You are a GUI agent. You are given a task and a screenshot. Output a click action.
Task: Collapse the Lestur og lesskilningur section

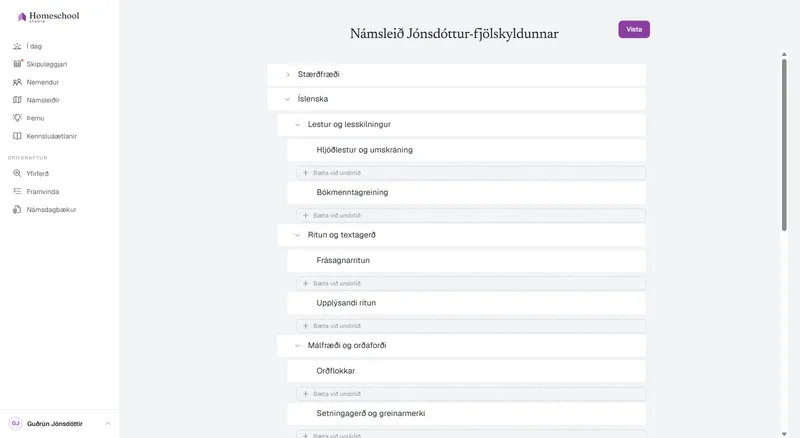click(x=297, y=125)
